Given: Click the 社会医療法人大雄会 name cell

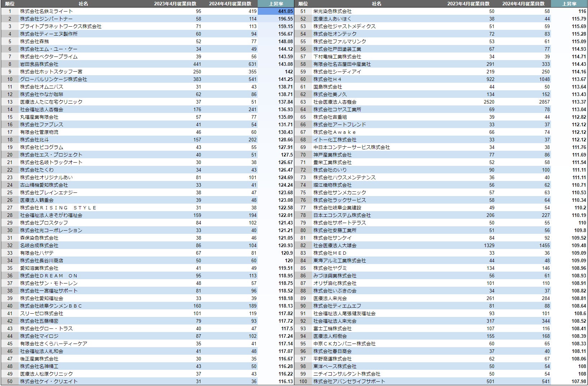Looking at the screenshot, I should (335, 245).
